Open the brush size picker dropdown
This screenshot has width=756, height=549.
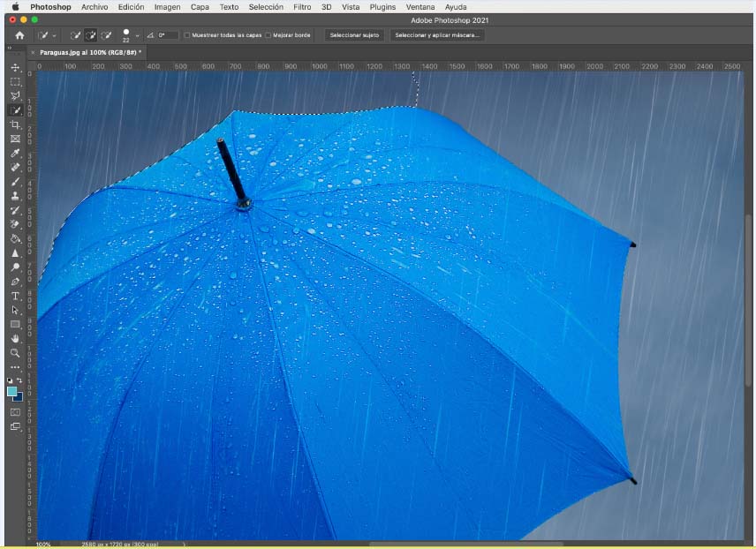pos(137,36)
